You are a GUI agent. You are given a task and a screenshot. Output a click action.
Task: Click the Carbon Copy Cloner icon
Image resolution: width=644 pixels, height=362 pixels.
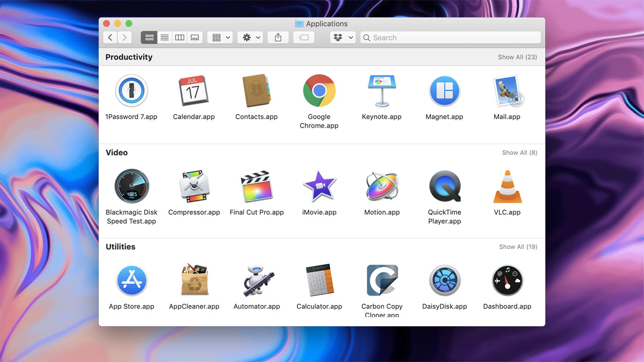tap(382, 281)
